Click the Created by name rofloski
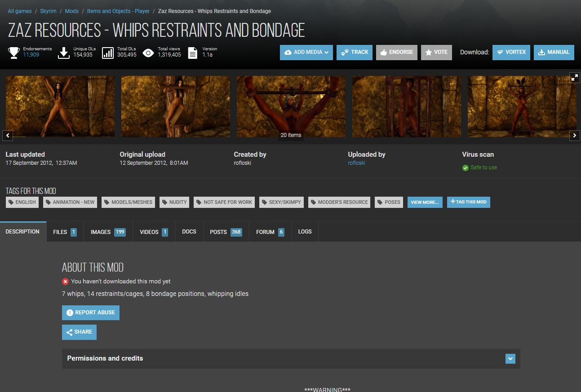The image size is (581, 392). 243,163
